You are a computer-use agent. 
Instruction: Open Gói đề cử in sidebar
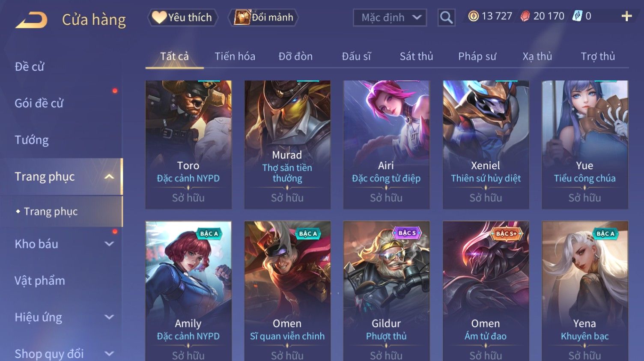pos(39,103)
